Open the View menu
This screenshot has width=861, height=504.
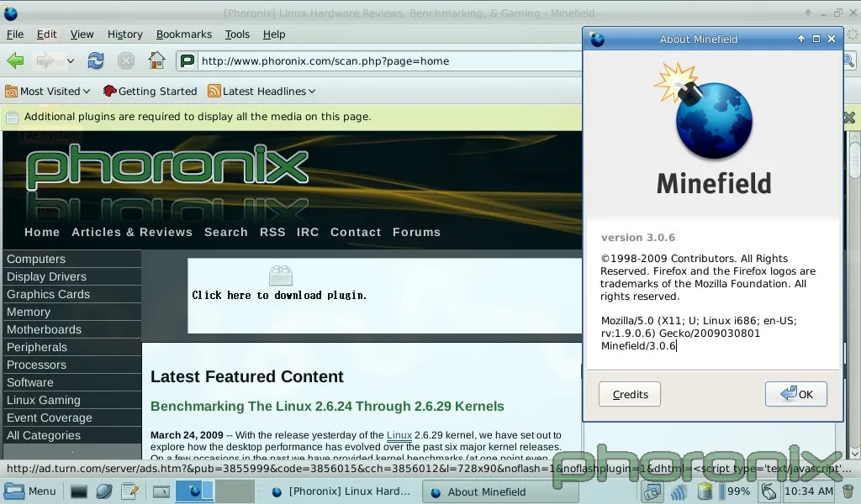click(x=82, y=34)
